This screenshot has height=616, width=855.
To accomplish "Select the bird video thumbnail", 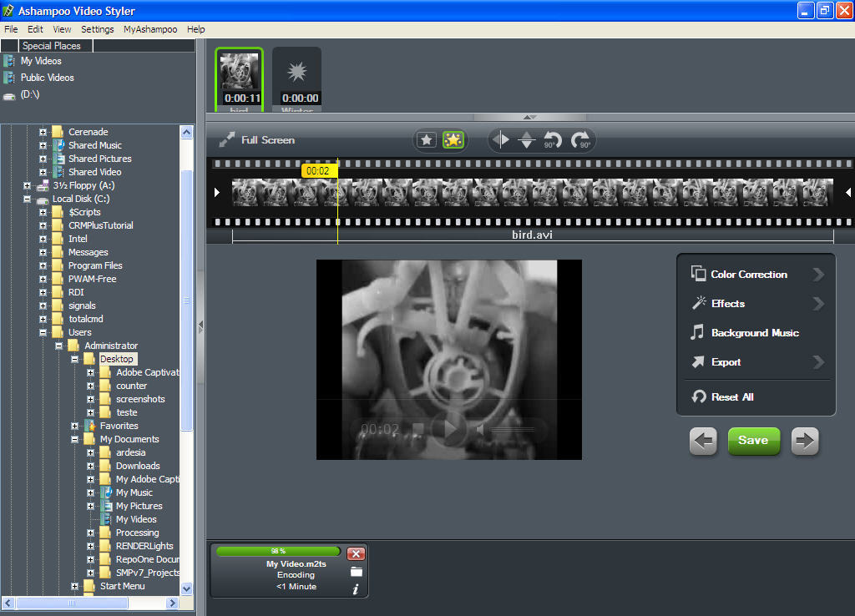I will pos(240,80).
